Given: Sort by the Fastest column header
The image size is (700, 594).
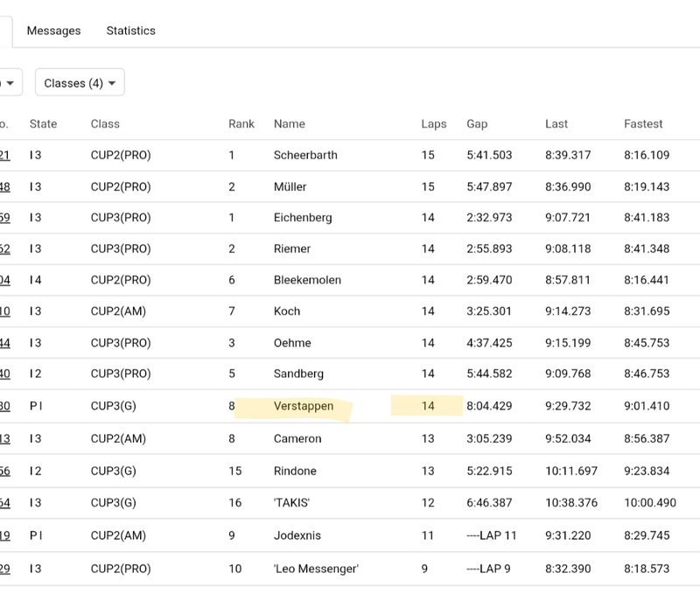Looking at the screenshot, I should point(643,124).
